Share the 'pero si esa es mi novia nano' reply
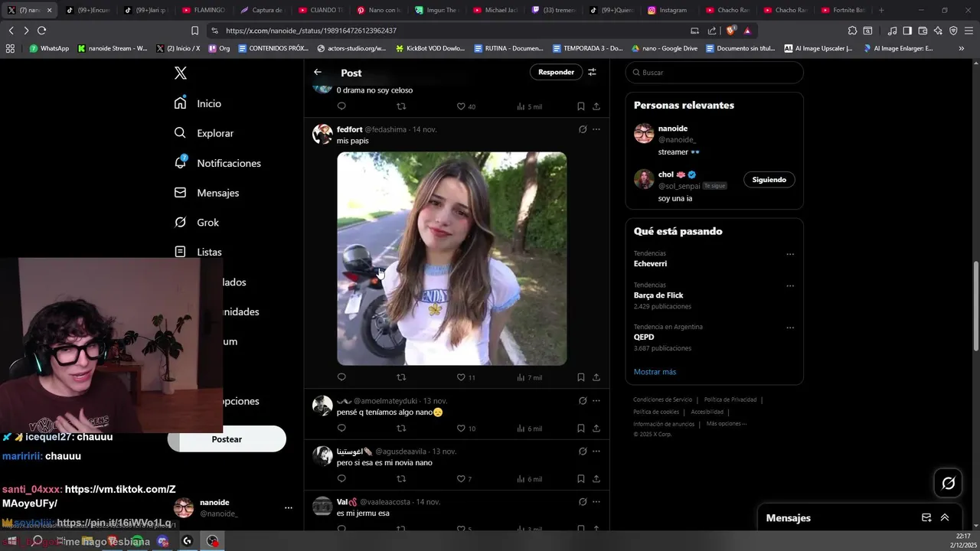The width and height of the screenshot is (980, 551). (596, 479)
